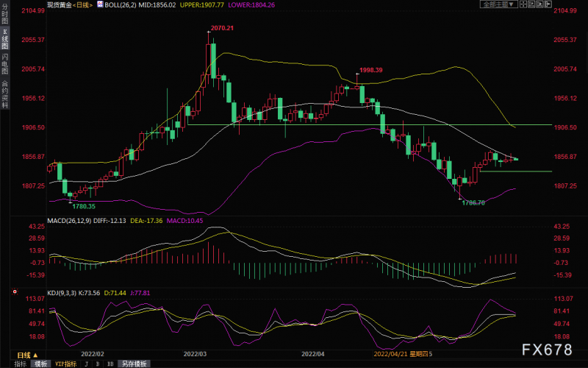Click the shift-right arrow icon at top right

click(x=548, y=4)
